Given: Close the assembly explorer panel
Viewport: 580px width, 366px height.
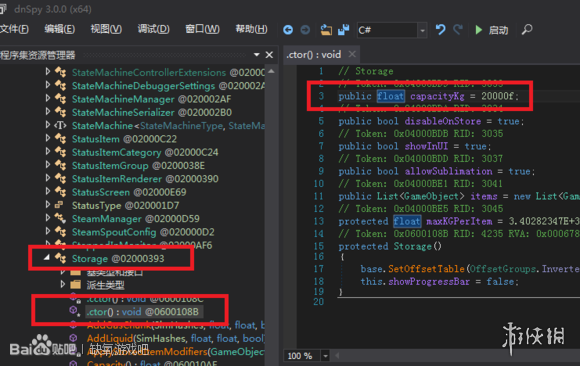Looking at the screenshot, I should pos(269,55).
